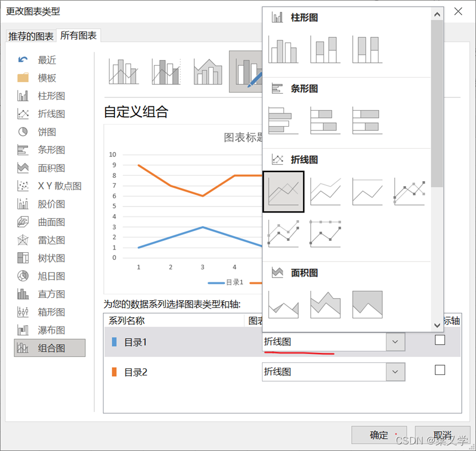This screenshot has width=476, height=451.
Task: Select 雷达图 category in left list
Action: pyautogui.click(x=50, y=240)
